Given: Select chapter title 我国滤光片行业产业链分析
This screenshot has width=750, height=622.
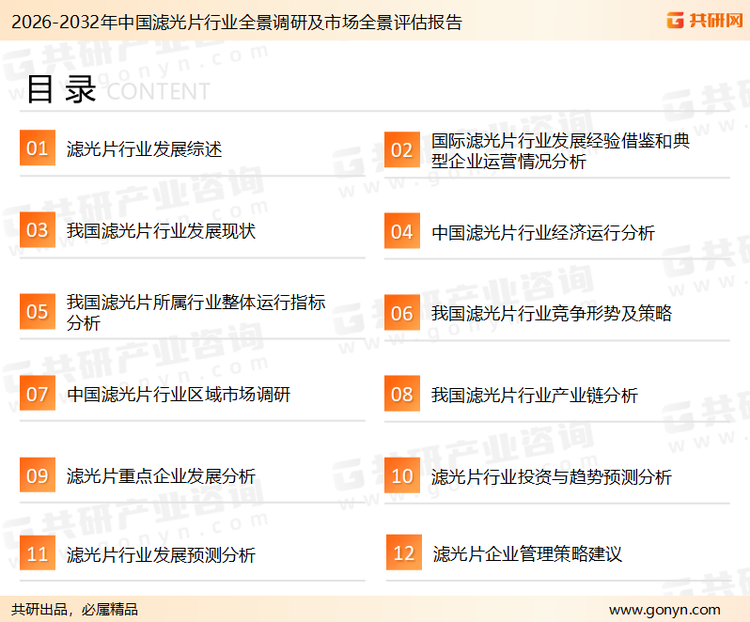Looking at the screenshot, I should pos(534,395).
